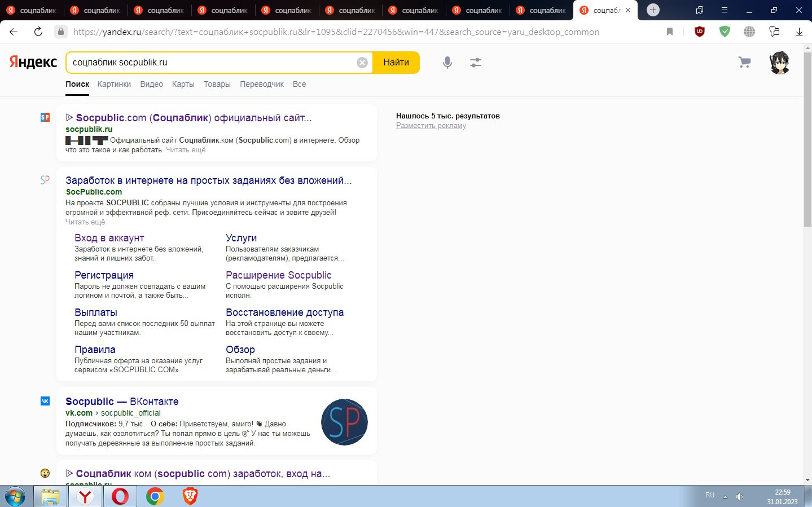Open the volume speaker icon in system tray
Viewport: 812px width, 507px height.
pos(739,497)
